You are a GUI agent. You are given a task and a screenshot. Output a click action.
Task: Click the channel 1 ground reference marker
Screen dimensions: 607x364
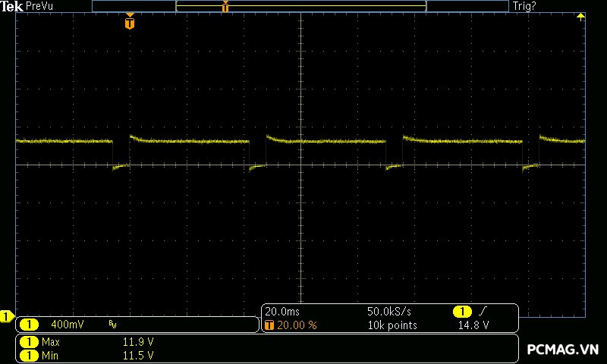(7, 316)
